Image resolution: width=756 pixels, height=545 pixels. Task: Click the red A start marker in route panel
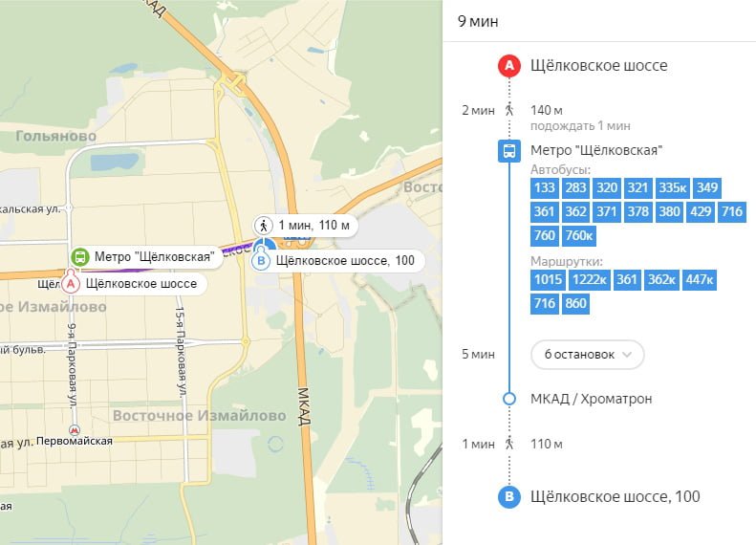click(x=509, y=65)
